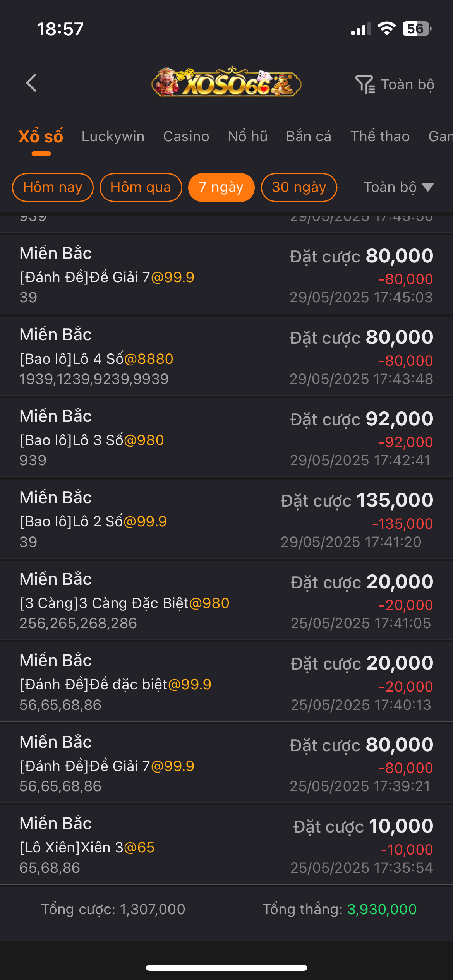
Task: Go to the Thể thao tab
Action: pyautogui.click(x=380, y=136)
